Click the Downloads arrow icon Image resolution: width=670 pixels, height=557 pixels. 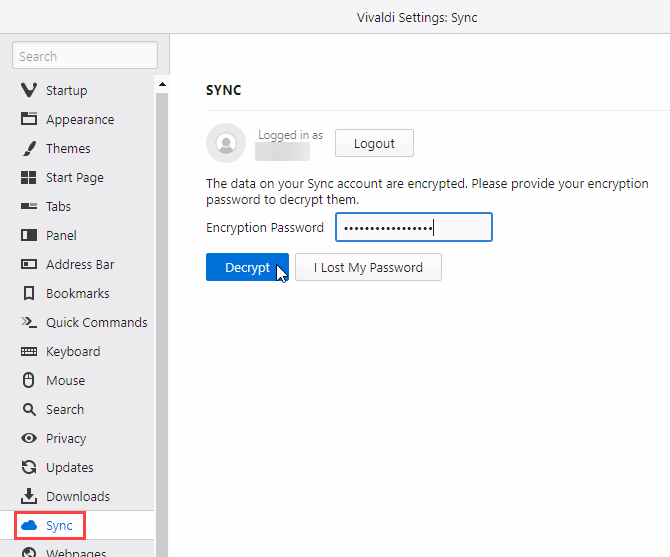pyautogui.click(x=29, y=496)
